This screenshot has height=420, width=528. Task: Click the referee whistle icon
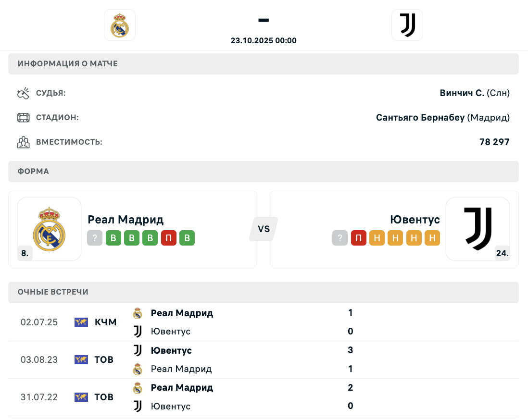24,93
